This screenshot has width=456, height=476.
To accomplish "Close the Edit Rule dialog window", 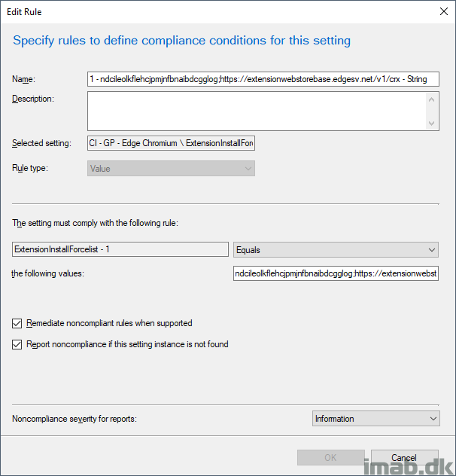I will click(x=443, y=11).
